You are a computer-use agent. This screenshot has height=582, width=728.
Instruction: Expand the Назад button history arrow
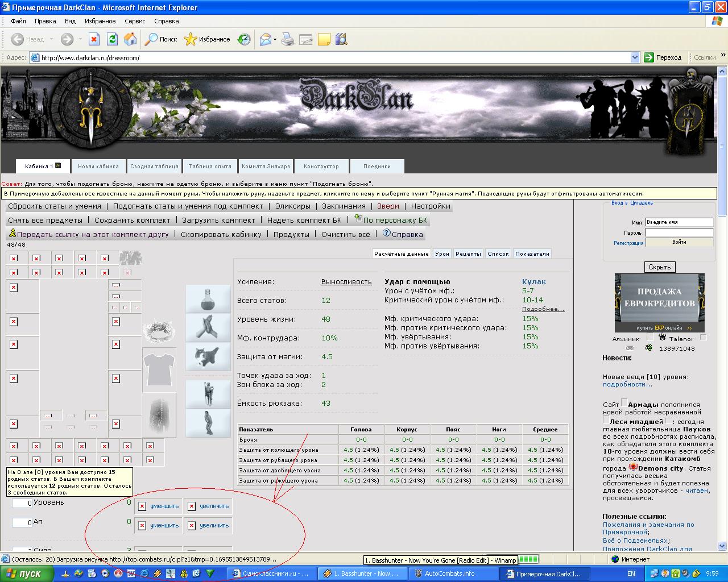click(51, 39)
